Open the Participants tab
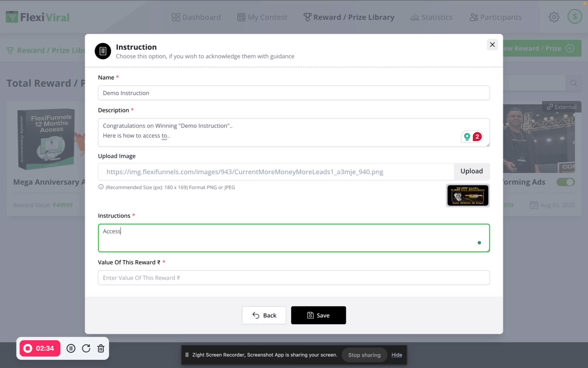The height and width of the screenshot is (368, 588). coord(496,17)
